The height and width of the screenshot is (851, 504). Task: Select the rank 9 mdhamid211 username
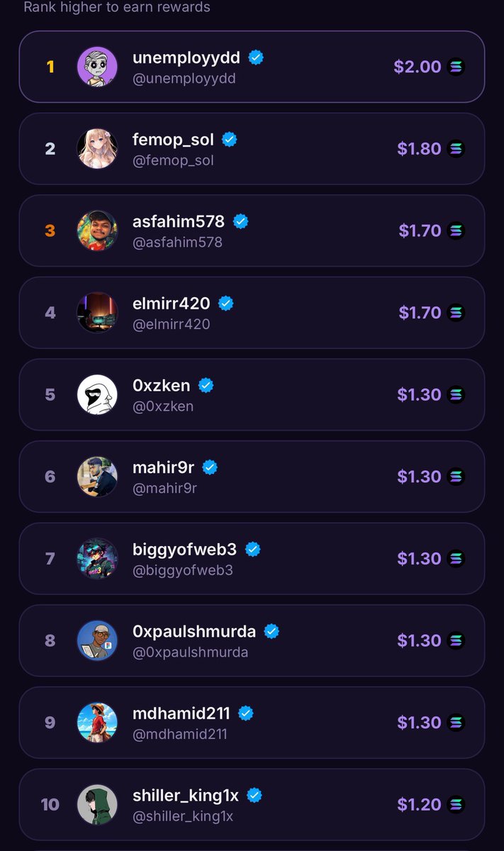182,713
